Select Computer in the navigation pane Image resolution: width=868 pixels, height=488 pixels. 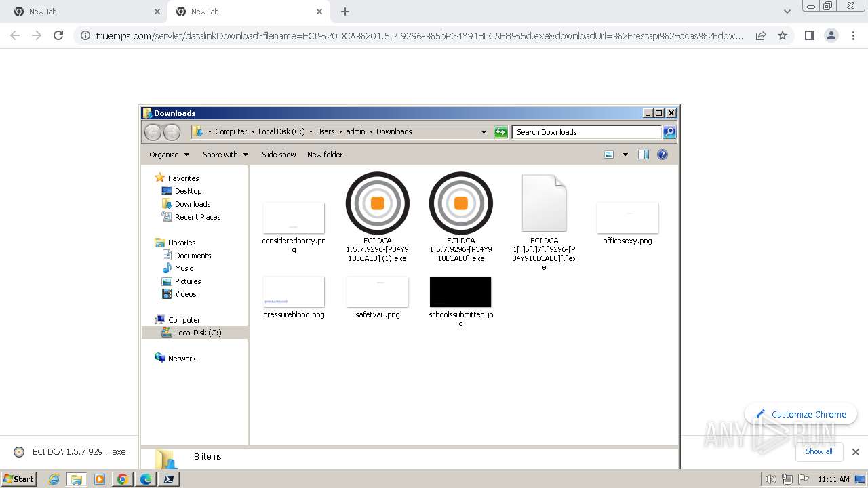tap(178, 320)
